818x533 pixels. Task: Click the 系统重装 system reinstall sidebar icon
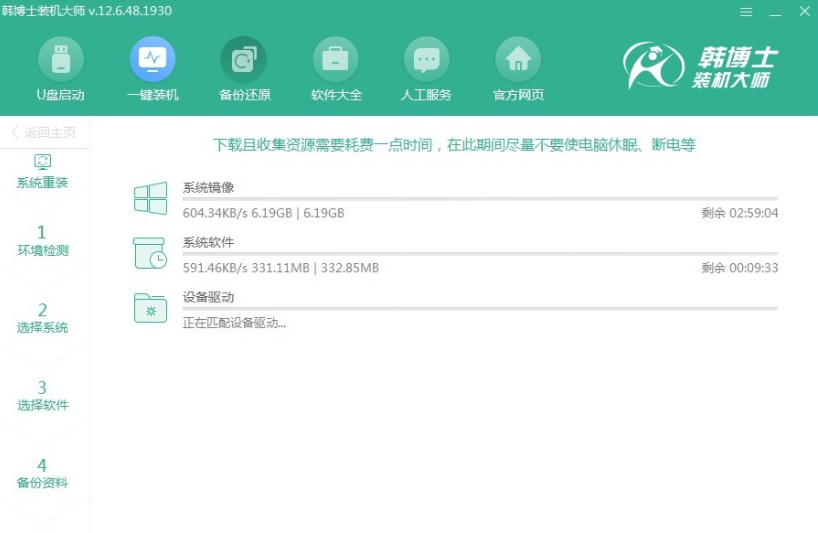point(43,162)
